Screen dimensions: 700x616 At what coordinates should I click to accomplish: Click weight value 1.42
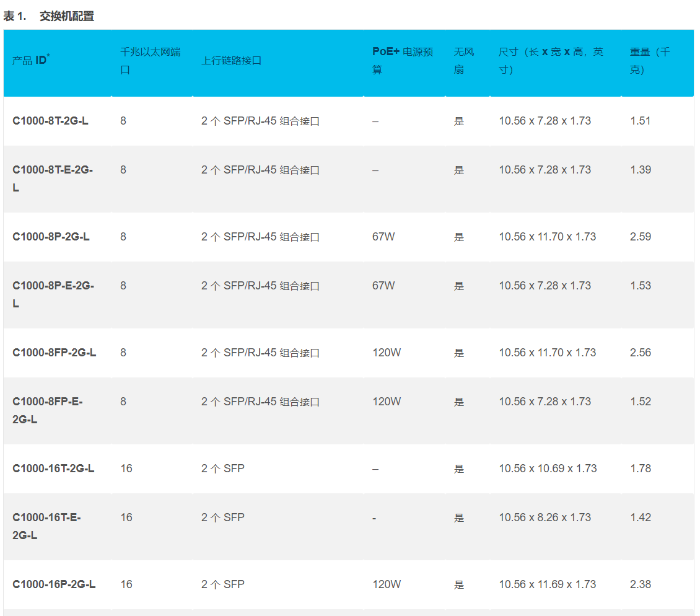point(641,517)
